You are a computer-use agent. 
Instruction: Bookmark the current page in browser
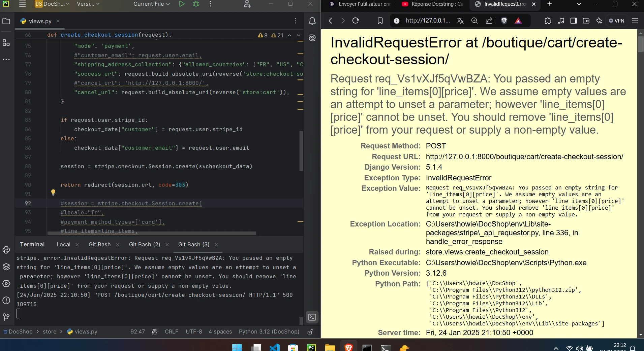coord(380,21)
